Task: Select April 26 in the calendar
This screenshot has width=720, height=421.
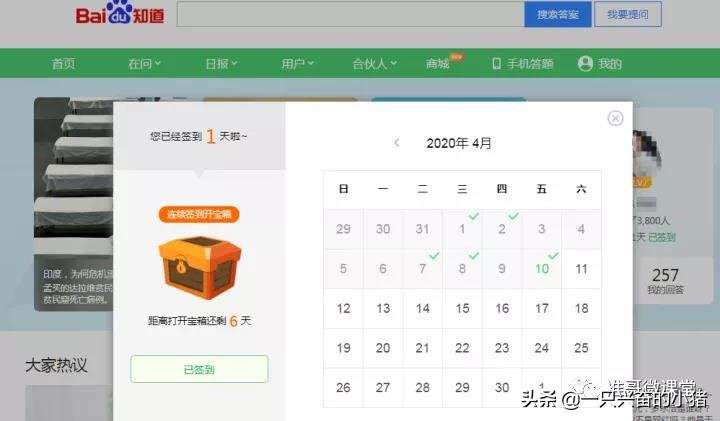Action: [343, 387]
